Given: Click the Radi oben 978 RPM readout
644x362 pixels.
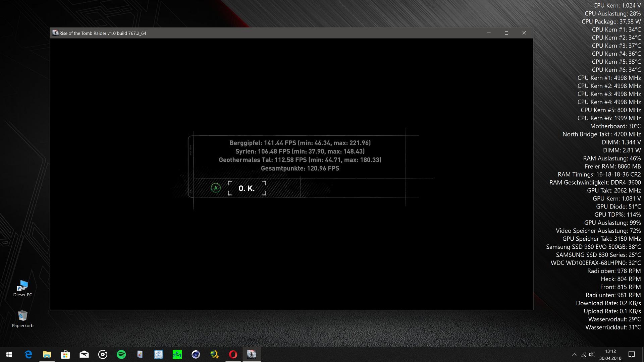Looking at the screenshot, I should point(614,271).
